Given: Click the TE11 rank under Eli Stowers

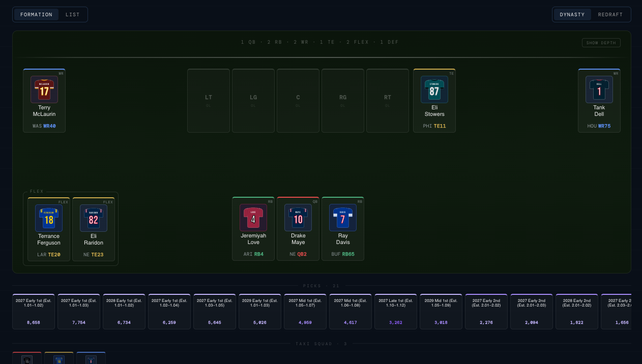Looking at the screenshot, I should click(x=440, y=126).
